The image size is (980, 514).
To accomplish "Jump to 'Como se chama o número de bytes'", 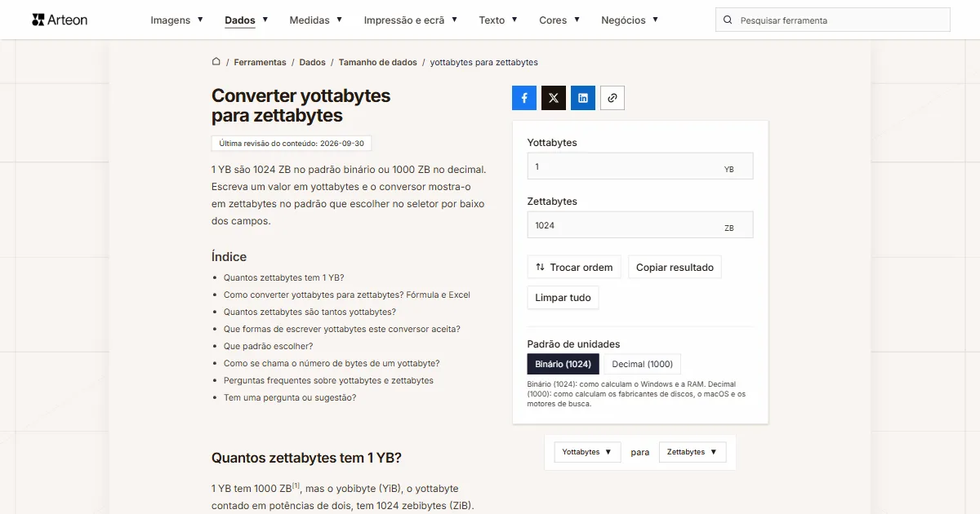I will coord(332,363).
